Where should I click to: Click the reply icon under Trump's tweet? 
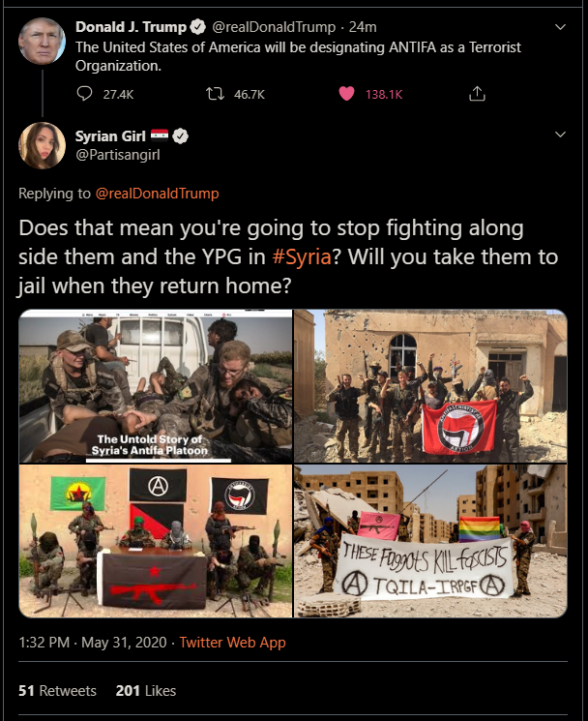[84, 94]
